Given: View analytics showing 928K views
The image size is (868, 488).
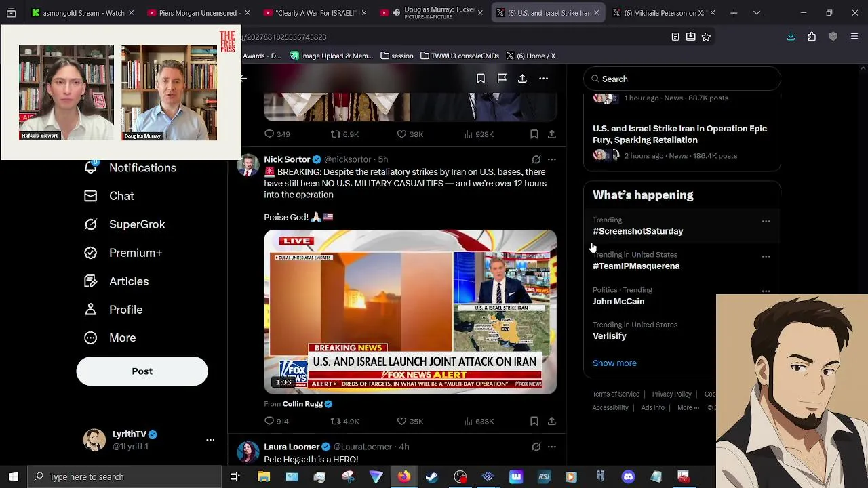Looking at the screenshot, I should [x=478, y=134].
